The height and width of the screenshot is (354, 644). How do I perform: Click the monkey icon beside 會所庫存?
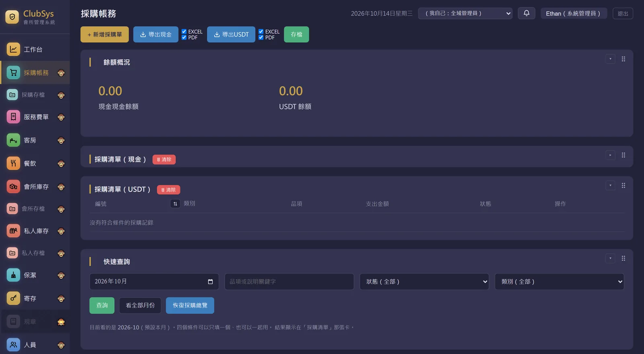pyautogui.click(x=61, y=187)
